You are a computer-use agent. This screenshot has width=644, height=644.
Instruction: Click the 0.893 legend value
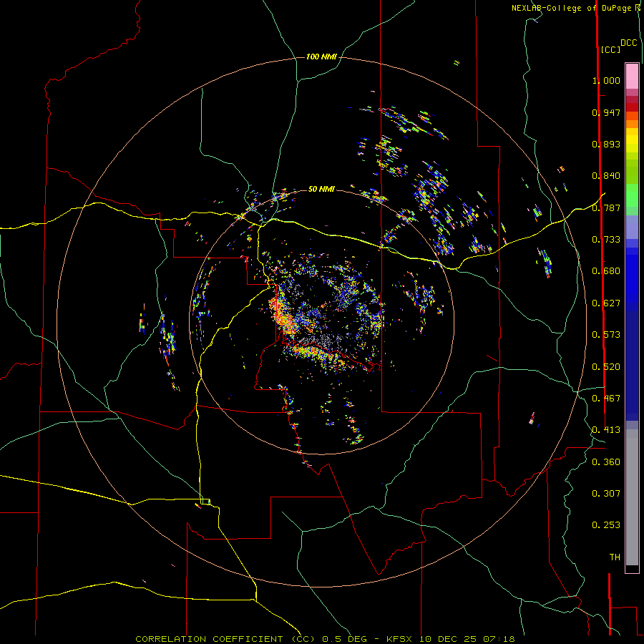(x=606, y=144)
